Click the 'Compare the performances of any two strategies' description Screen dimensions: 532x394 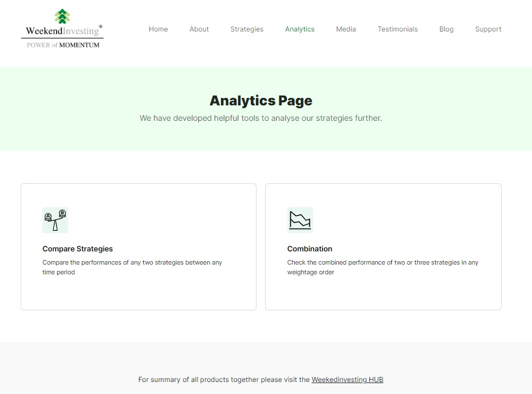pos(132,267)
